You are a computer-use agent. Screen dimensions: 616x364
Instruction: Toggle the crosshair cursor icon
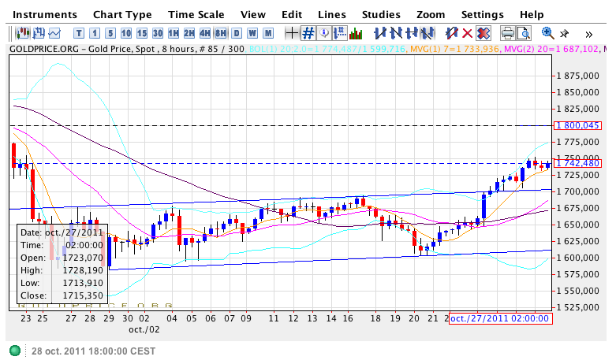tap(292, 33)
